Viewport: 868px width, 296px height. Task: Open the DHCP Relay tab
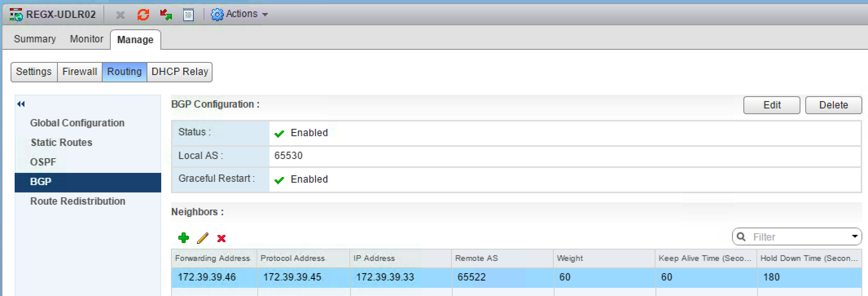click(x=180, y=72)
